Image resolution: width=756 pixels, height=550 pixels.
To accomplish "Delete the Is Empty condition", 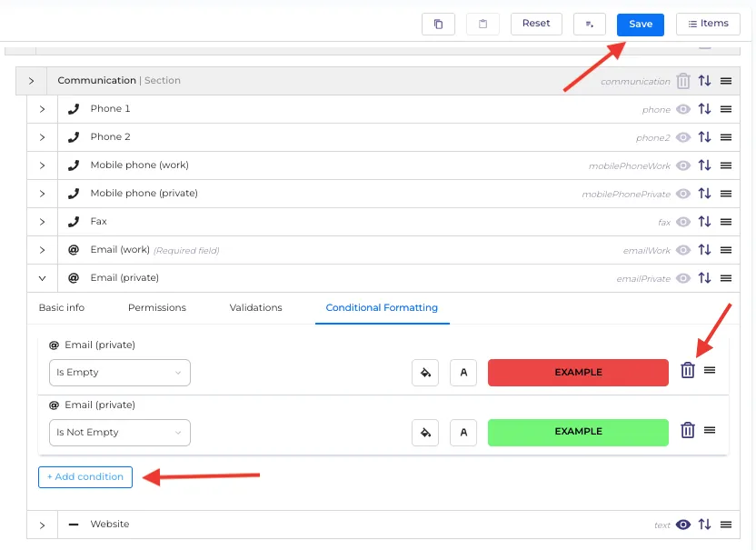I will pyautogui.click(x=688, y=370).
